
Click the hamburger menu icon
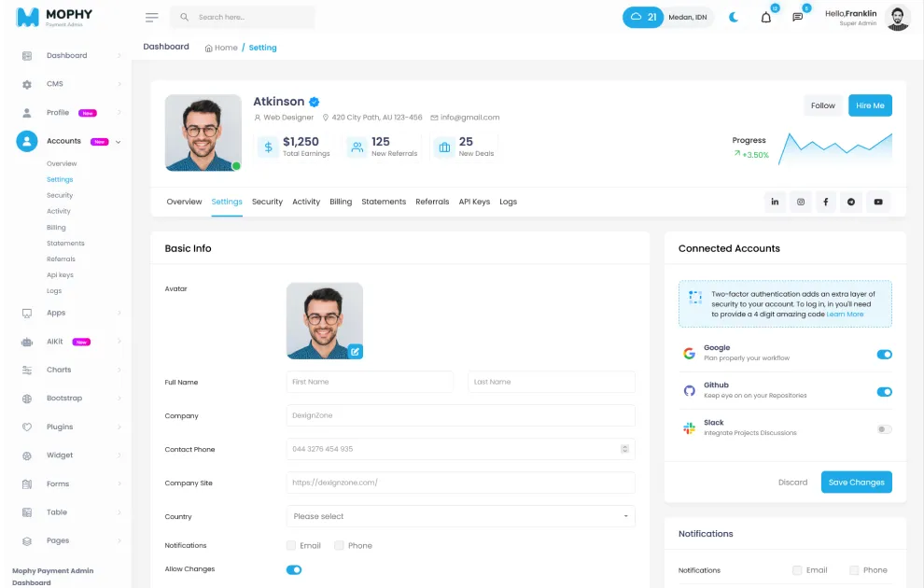tap(151, 17)
